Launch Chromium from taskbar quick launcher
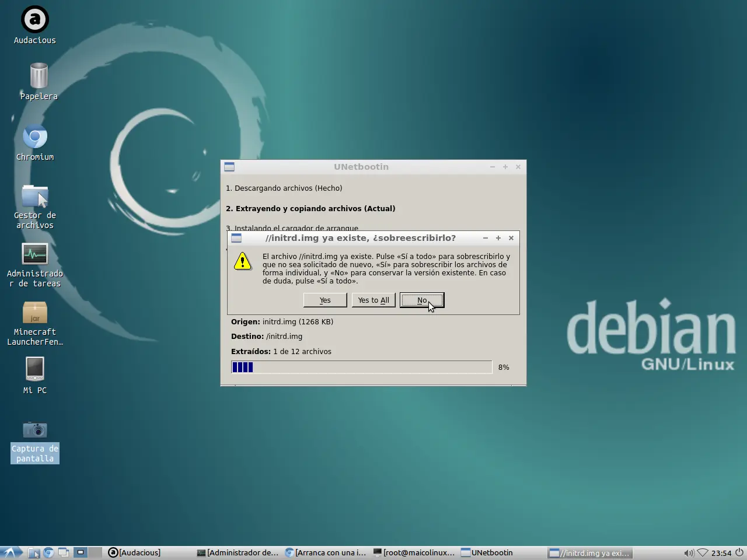 48,552
